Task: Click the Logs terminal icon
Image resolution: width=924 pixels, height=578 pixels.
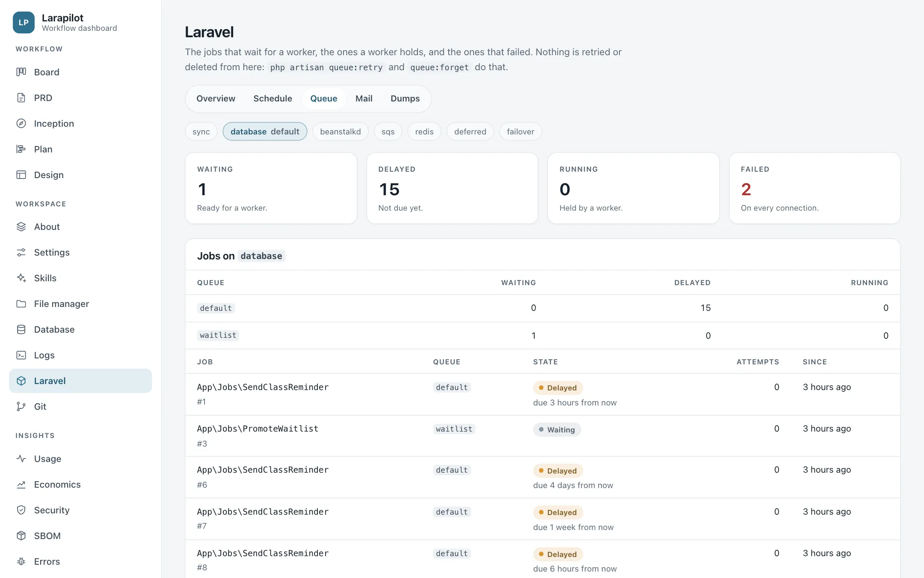Action: [x=21, y=355]
